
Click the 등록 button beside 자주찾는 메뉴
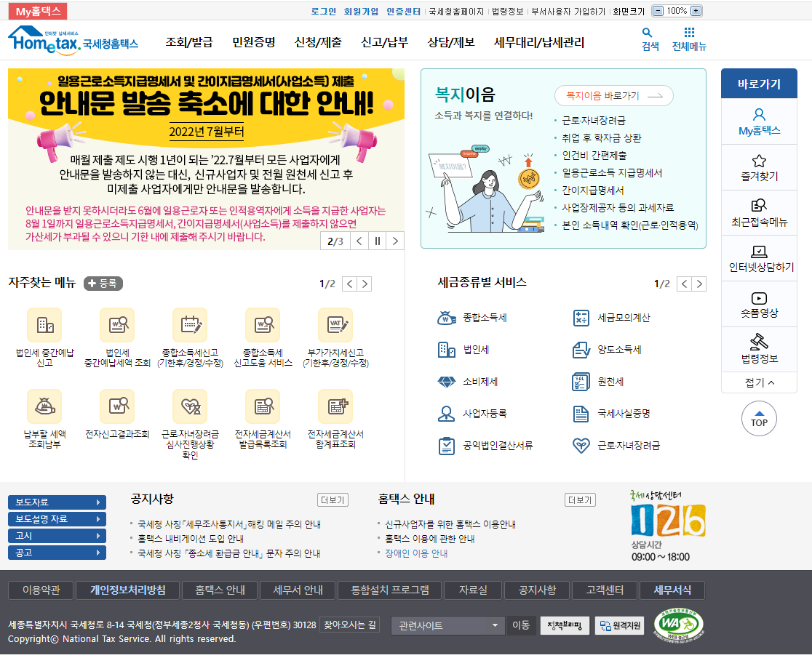tap(103, 284)
